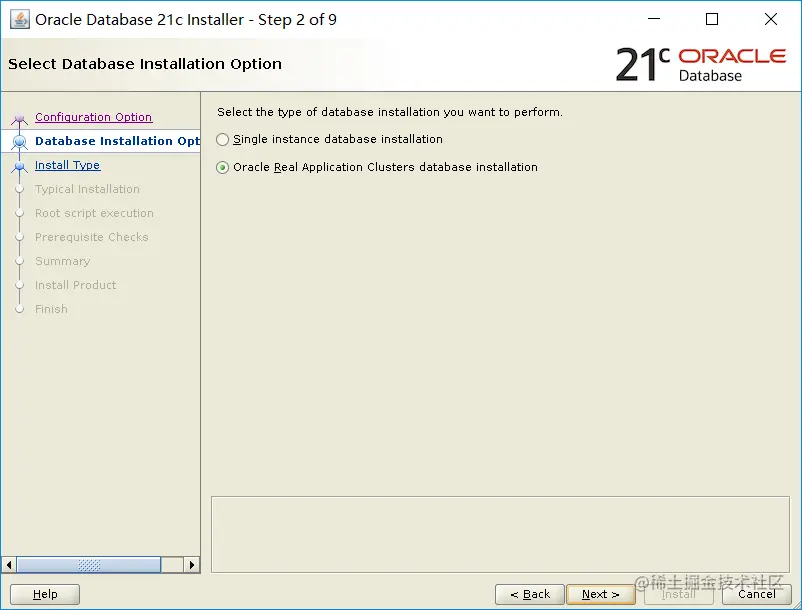This screenshot has height=610, width=802.
Task: Click the Back button
Action: click(530, 594)
